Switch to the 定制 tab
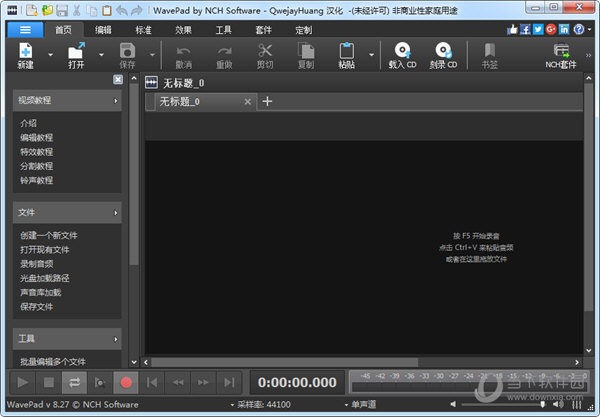Image resolution: width=600 pixels, height=417 pixels. tap(304, 30)
